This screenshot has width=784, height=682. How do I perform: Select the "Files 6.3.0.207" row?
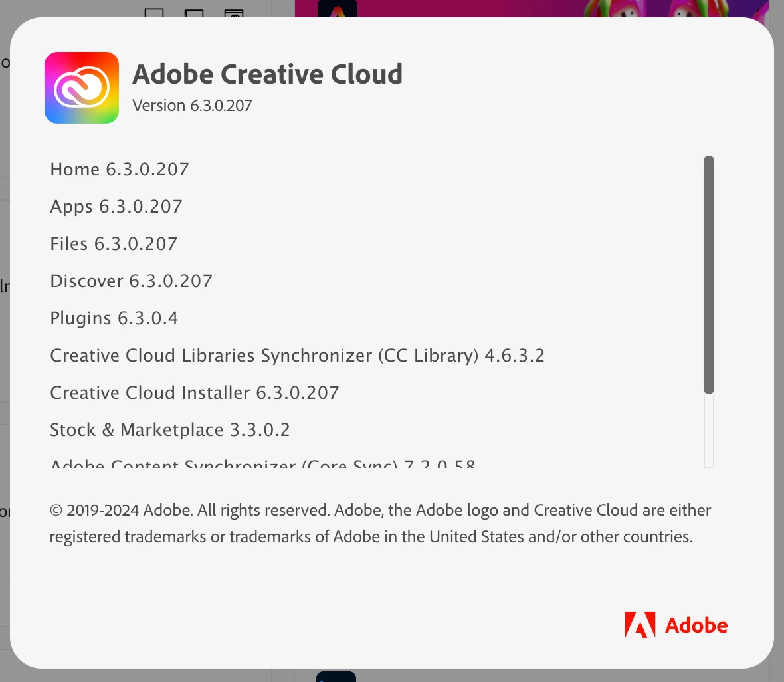[x=114, y=244]
